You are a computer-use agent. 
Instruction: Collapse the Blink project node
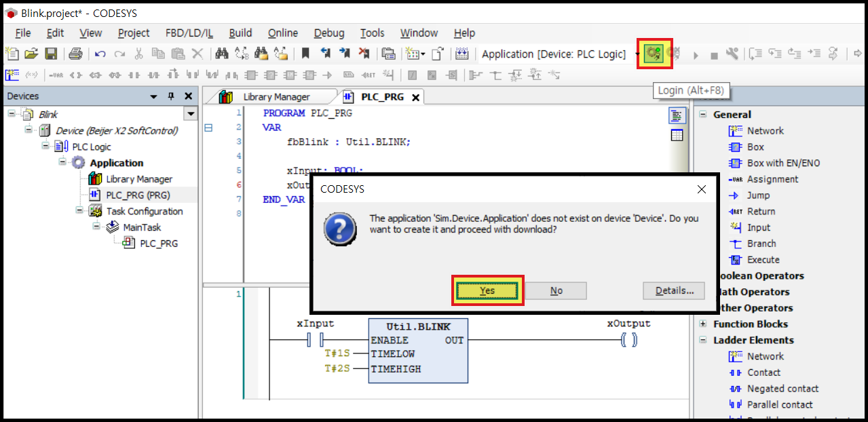coord(12,114)
